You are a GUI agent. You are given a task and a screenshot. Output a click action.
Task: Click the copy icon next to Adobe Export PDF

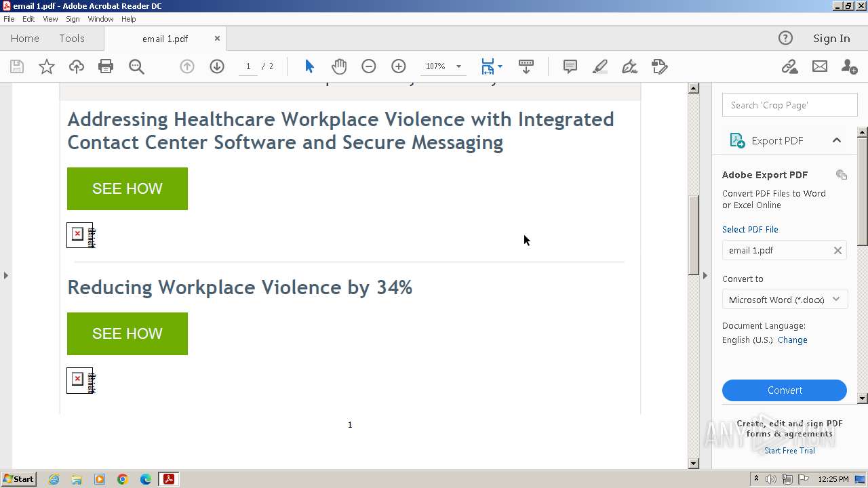[842, 175]
